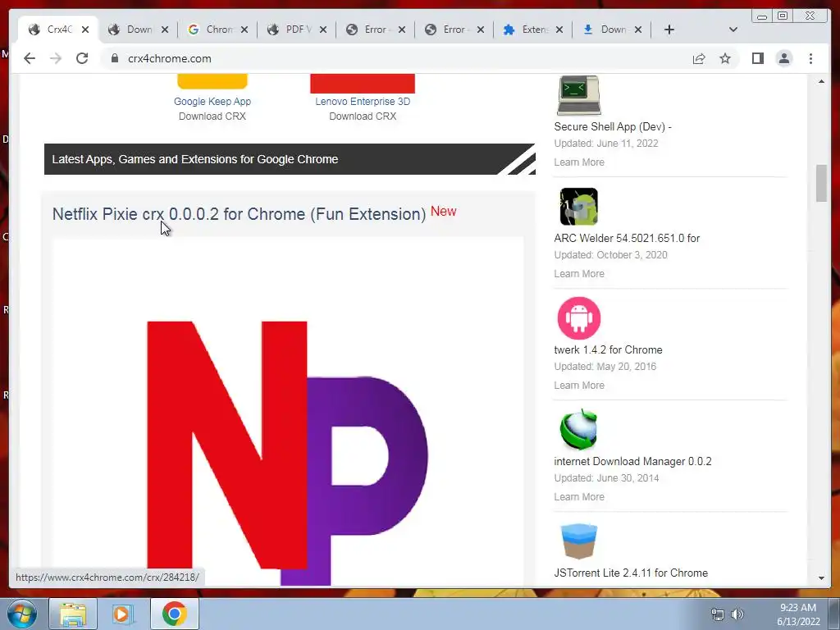Screen dimensions: 840x630
Task: Open JSTorrent Lite 2.4.11 for Chrome link
Action: coord(631,573)
